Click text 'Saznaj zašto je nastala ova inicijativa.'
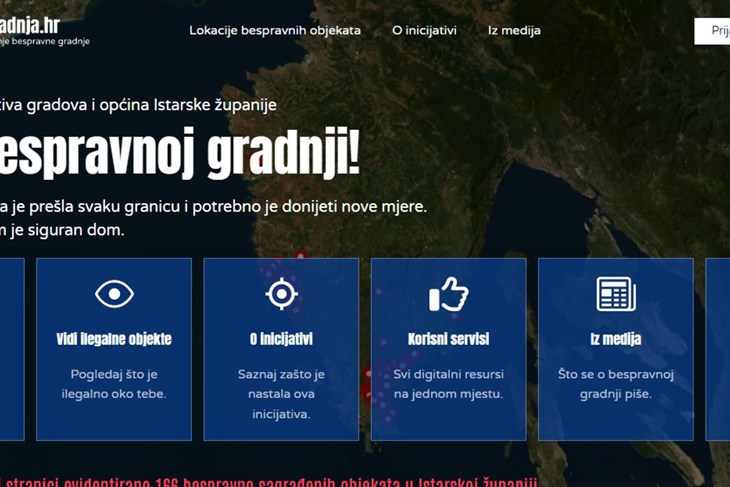The height and width of the screenshot is (487, 730). (x=281, y=394)
